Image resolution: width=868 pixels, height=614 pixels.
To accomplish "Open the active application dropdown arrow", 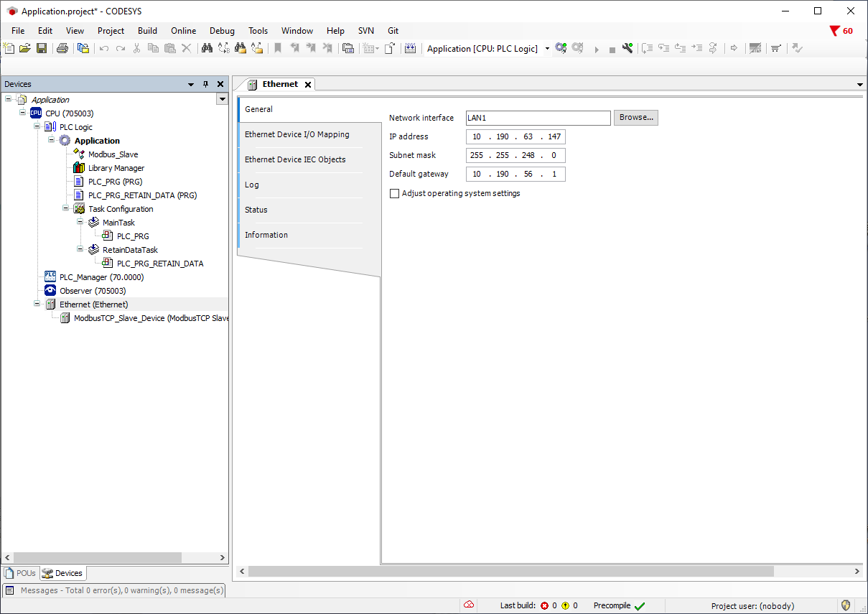I will pyautogui.click(x=547, y=49).
